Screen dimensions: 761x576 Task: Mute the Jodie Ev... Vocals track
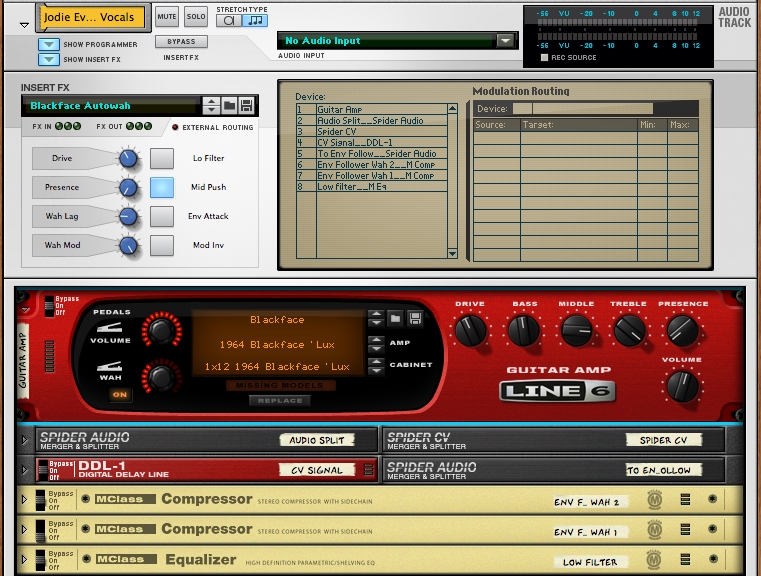click(167, 16)
